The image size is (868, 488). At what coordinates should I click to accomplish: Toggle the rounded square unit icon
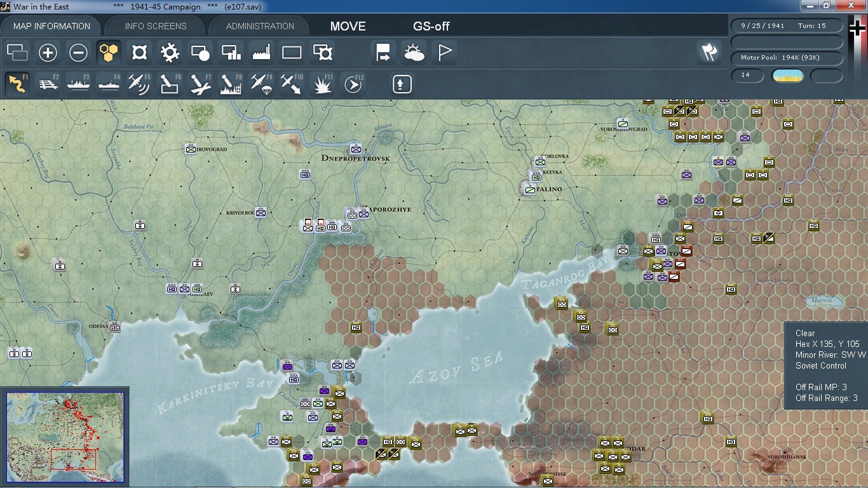pos(139,53)
